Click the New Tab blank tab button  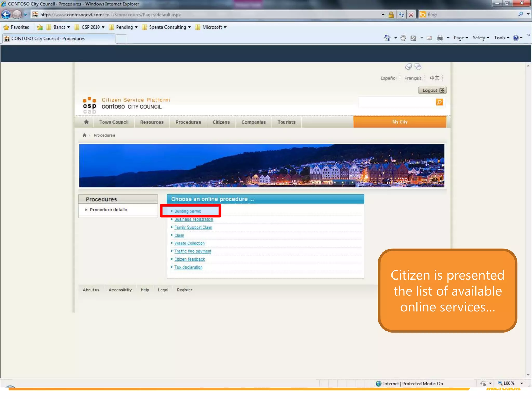(121, 39)
